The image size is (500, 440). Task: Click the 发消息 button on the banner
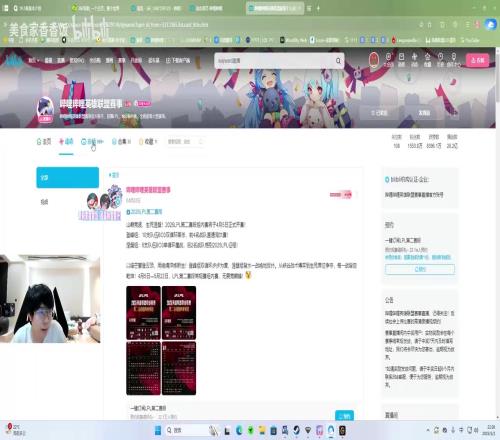424,113
